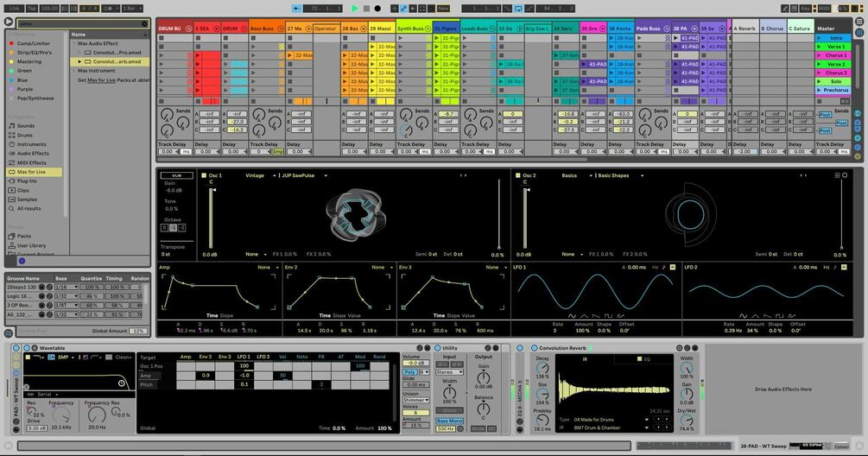
Task: Toggle the Osc 1 on/off switch
Action: pyautogui.click(x=204, y=175)
